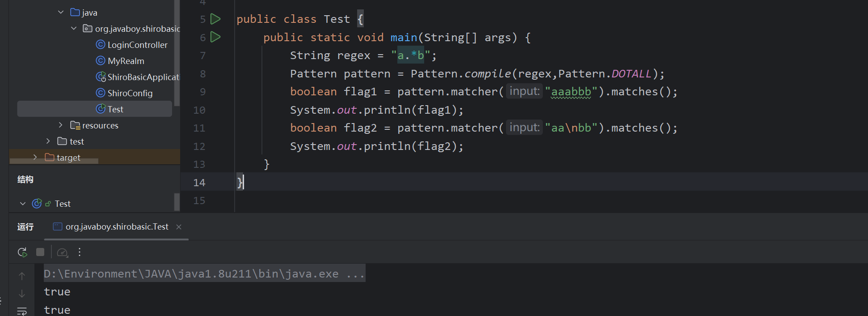Image resolution: width=868 pixels, height=316 pixels.
Task: Click the java folder icon
Action: (x=75, y=13)
